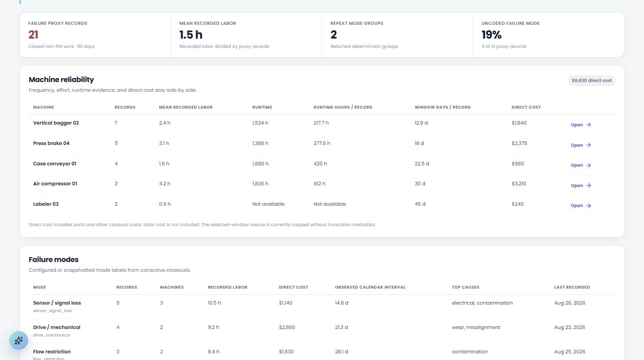
Task: Click the Failure Proxy Records value 21
Action: click(x=34, y=35)
